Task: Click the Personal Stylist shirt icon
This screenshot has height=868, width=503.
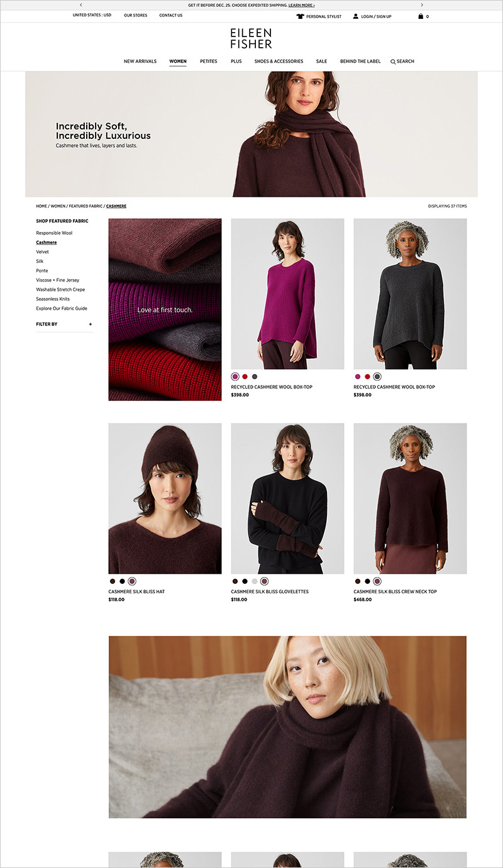Action: coord(300,16)
